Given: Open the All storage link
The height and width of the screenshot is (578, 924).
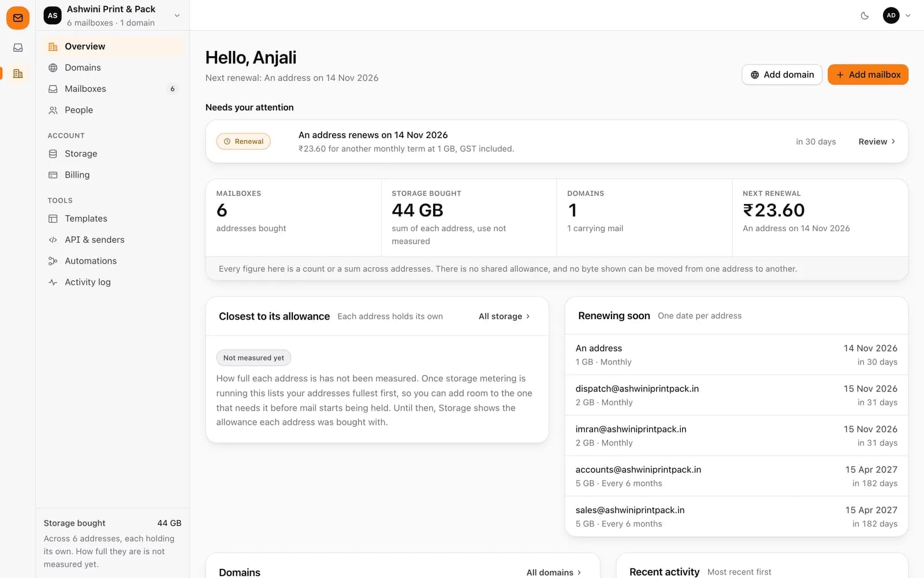Looking at the screenshot, I should [504, 316].
